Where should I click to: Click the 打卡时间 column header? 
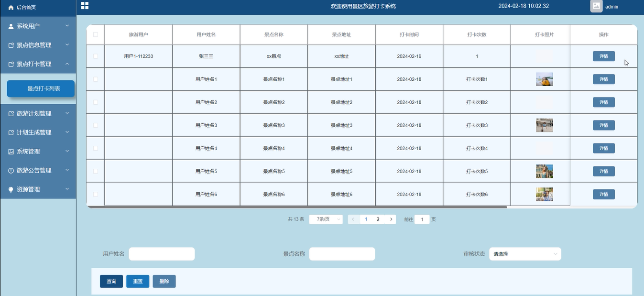tap(409, 35)
